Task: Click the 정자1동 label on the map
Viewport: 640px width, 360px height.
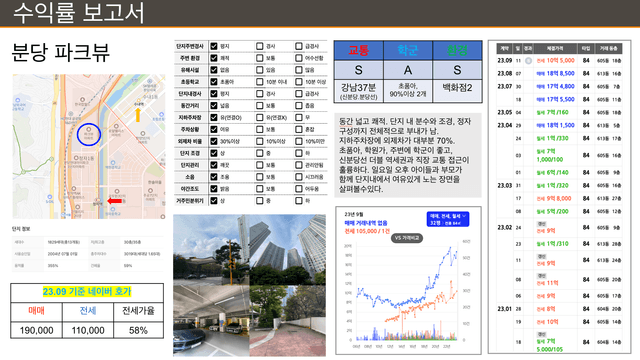Action: click(86, 158)
